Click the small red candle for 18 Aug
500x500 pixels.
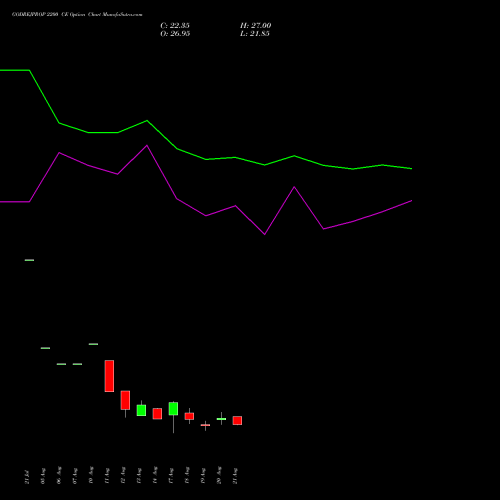189,416
